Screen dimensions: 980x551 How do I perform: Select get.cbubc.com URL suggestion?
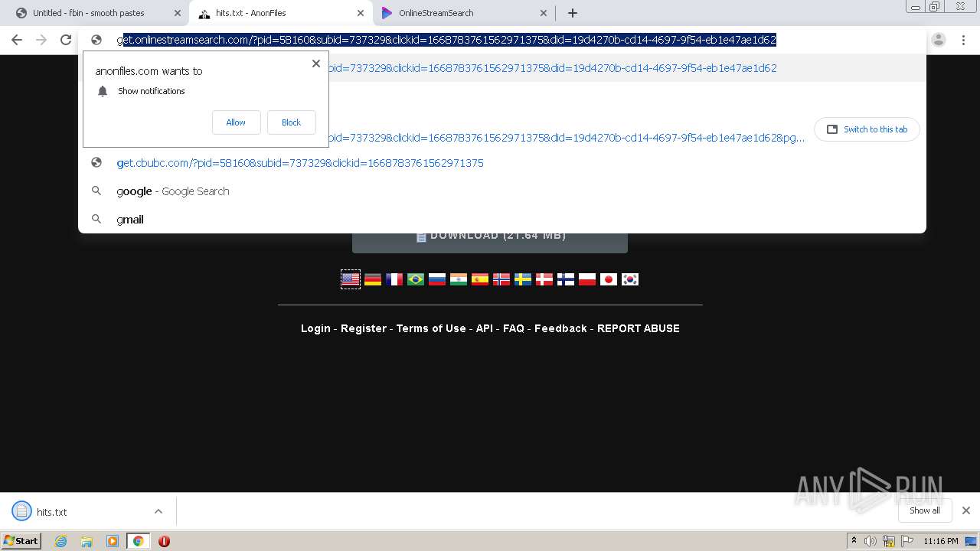[x=501, y=163]
